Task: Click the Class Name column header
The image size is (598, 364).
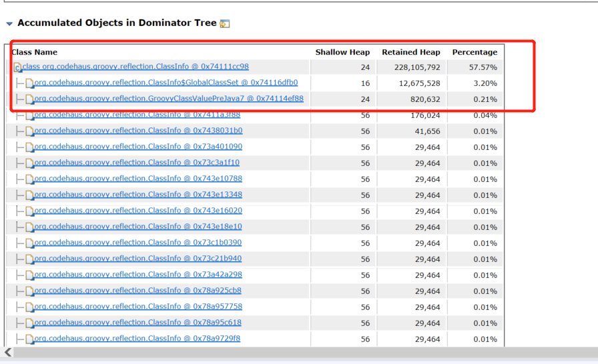Action: pos(34,52)
